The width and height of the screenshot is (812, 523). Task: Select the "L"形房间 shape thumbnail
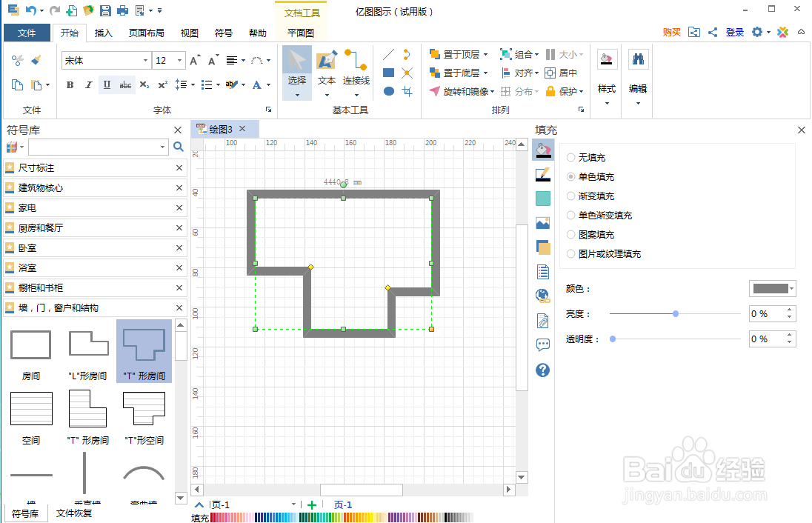point(88,352)
